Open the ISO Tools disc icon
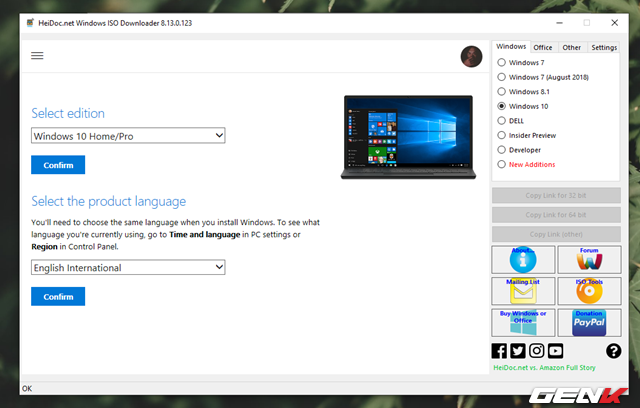 [589, 291]
